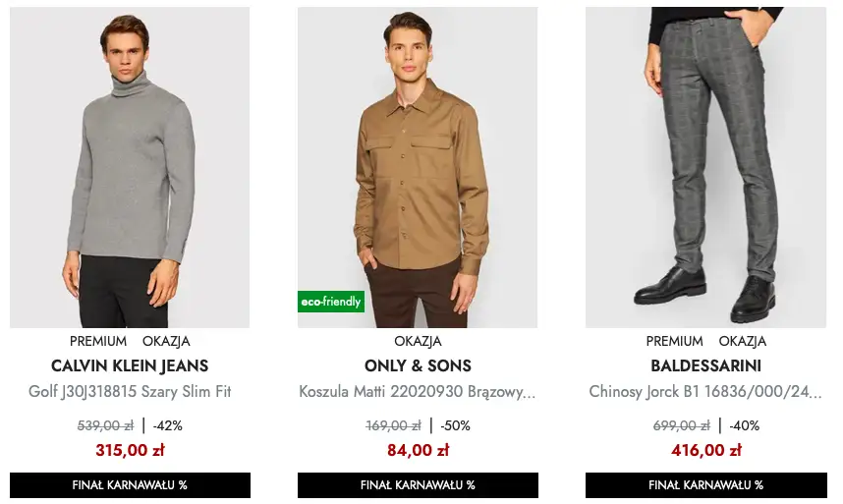Open the Baldessarini checked chinos photo
Screen dimensions: 843x504
(x=705, y=167)
